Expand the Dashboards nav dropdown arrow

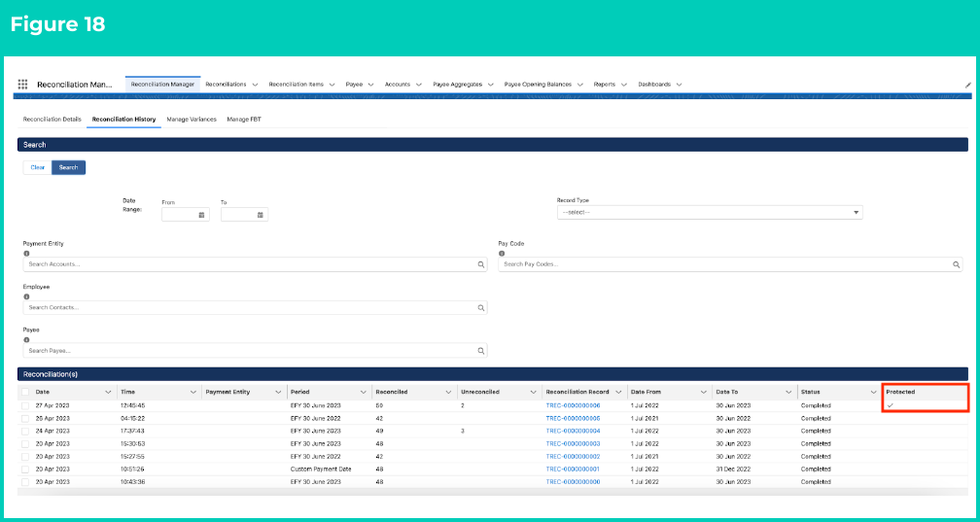[x=679, y=85]
